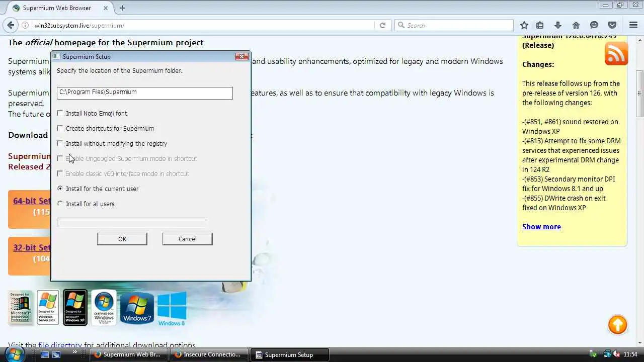
Task: Click the Windows Vista certified logo
Action: coord(104,308)
